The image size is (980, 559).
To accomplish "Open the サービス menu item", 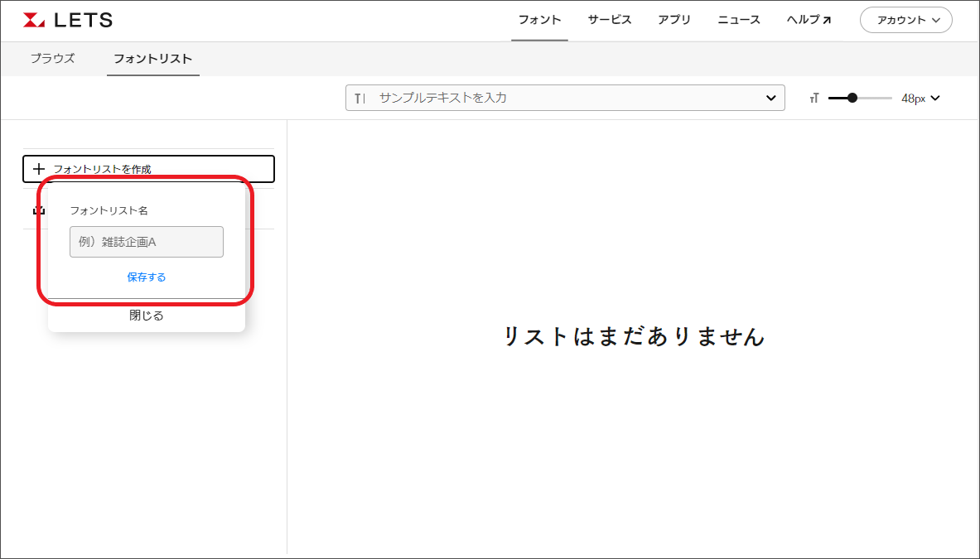I will 610,20.
